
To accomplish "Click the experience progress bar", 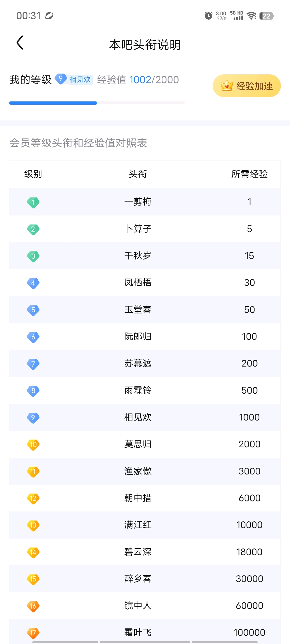I will 97,103.
